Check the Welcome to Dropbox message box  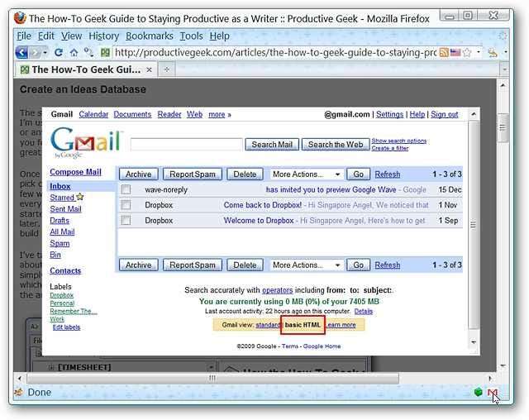pyautogui.click(x=126, y=221)
